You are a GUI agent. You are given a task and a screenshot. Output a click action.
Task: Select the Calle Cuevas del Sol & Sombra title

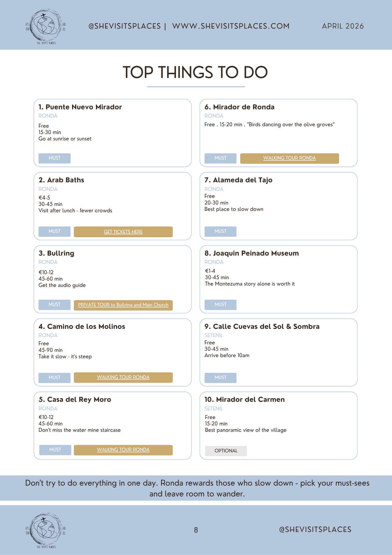pos(262,327)
